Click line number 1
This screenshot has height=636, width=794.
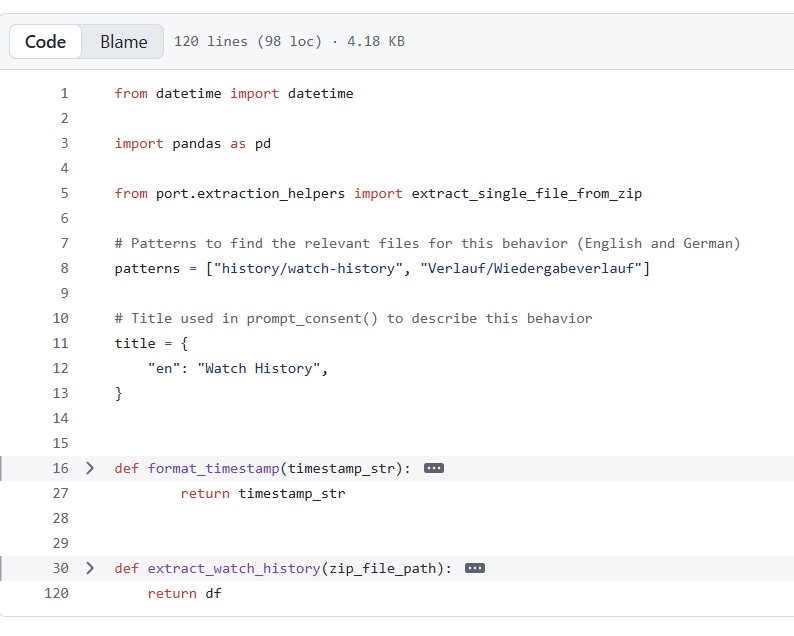tap(64, 93)
